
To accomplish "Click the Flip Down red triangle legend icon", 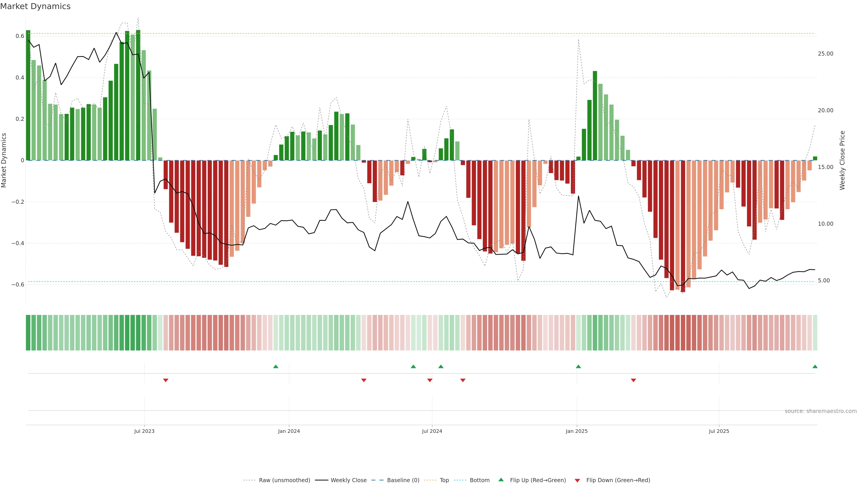I will coord(577,481).
